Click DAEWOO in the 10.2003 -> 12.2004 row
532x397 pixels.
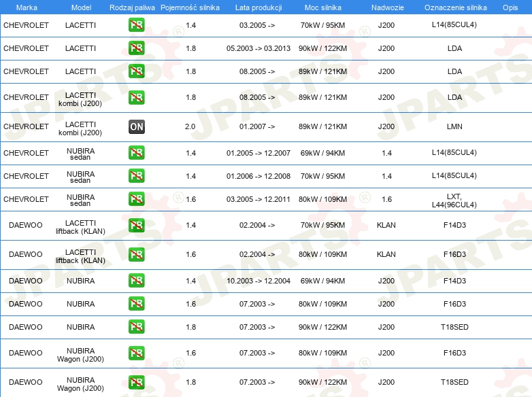26,281
